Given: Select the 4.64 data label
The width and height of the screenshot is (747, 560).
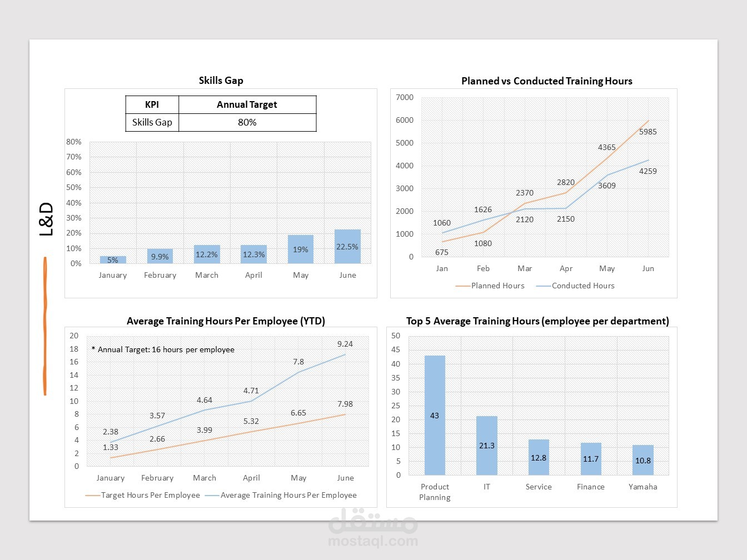Looking at the screenshot, I should [205, 400].
